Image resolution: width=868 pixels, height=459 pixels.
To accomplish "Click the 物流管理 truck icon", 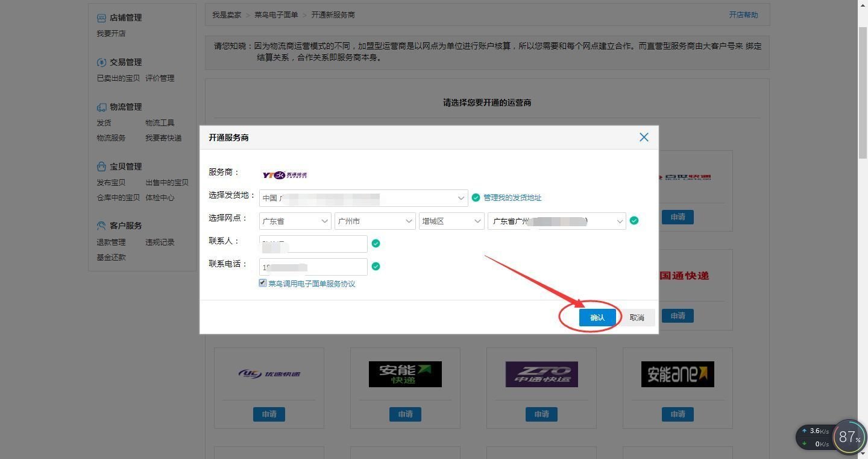I will (101, 107).
